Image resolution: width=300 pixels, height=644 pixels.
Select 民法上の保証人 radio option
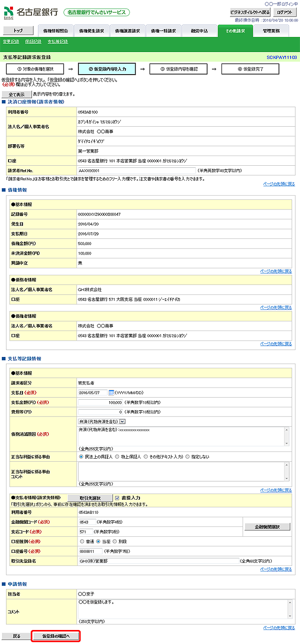coord(81,457)
